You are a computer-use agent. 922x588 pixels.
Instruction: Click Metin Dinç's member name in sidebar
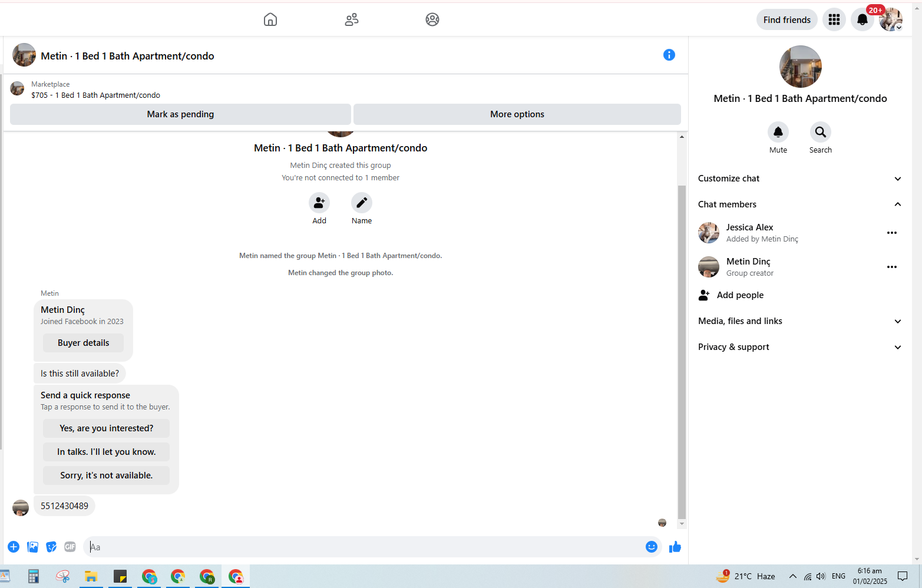click(x=748, y=262)
